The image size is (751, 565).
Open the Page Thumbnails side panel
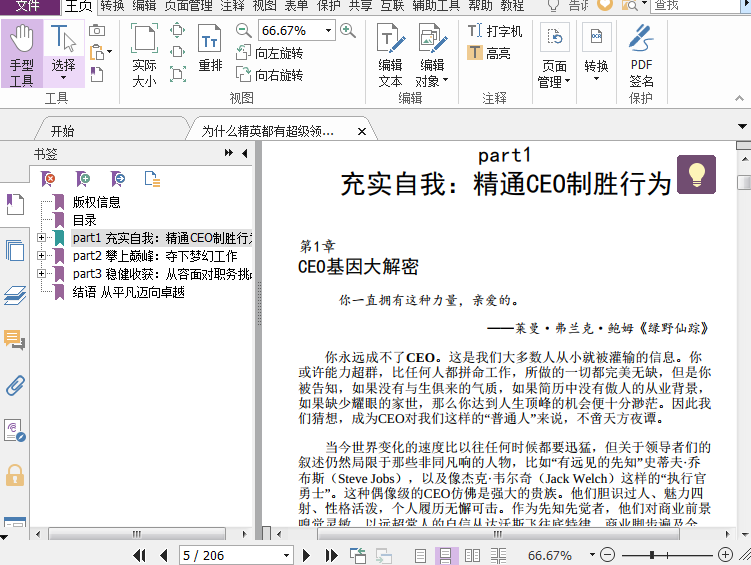click(x=15, y=250)
